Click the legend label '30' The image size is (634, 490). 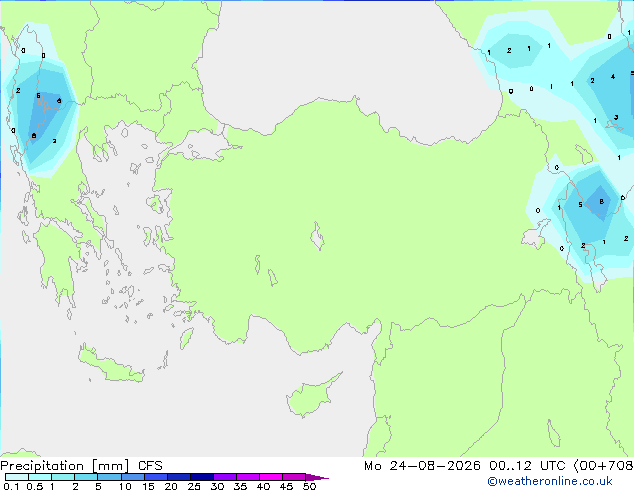pos(217,486)
